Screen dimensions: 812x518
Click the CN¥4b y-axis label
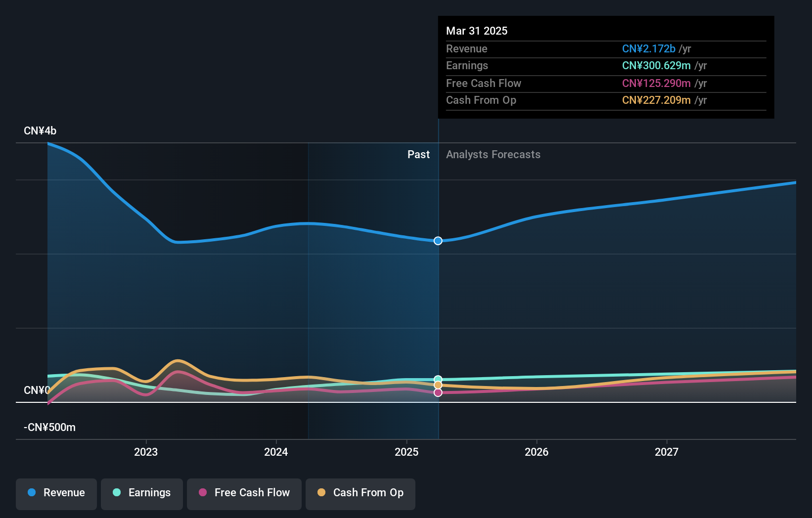pos(40,131)
